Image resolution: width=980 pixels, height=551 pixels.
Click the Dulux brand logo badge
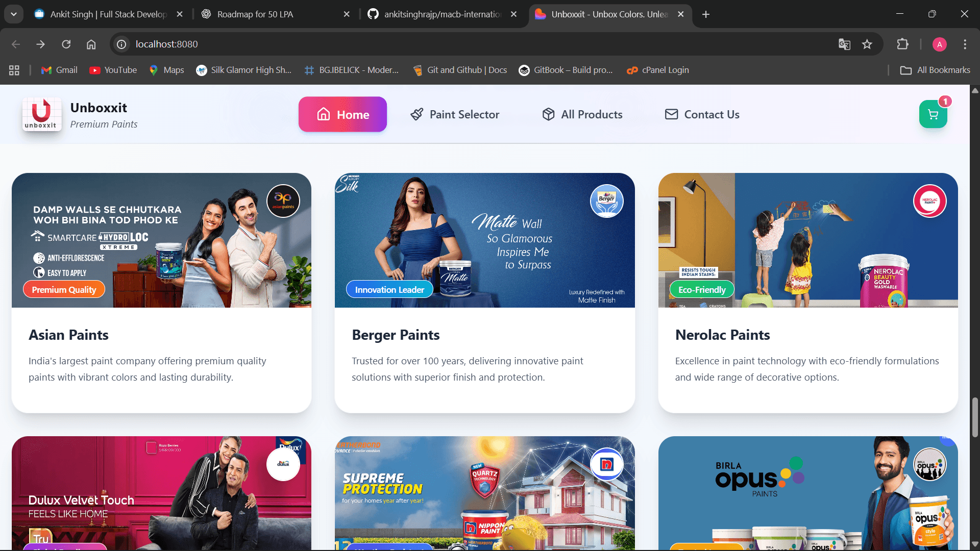(283, 464)
